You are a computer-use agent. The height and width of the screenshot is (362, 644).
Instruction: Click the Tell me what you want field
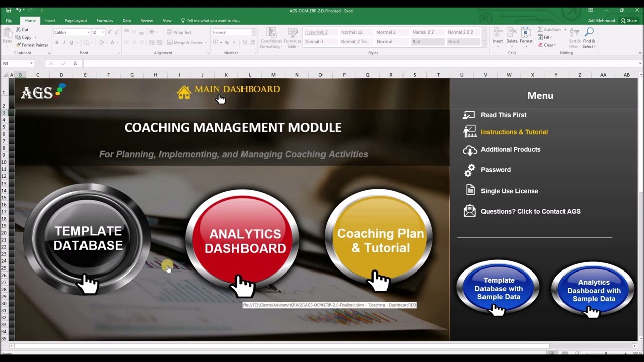pos(210,21)
